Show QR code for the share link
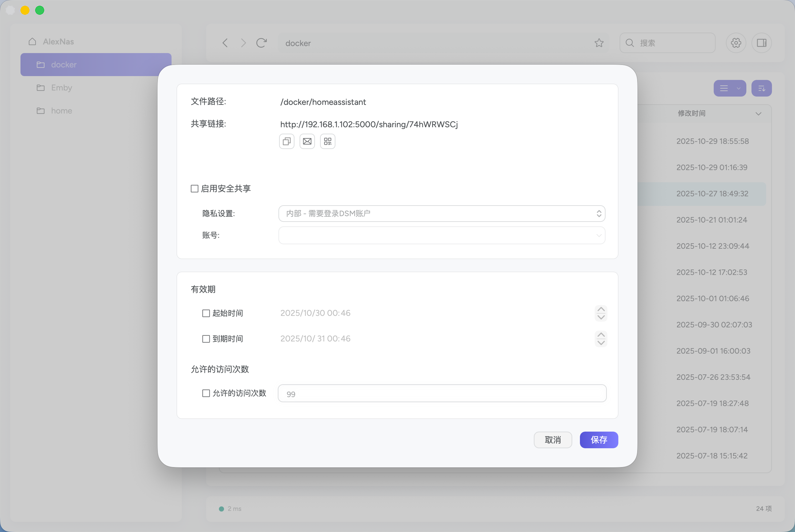 click(x=327, y=141)
